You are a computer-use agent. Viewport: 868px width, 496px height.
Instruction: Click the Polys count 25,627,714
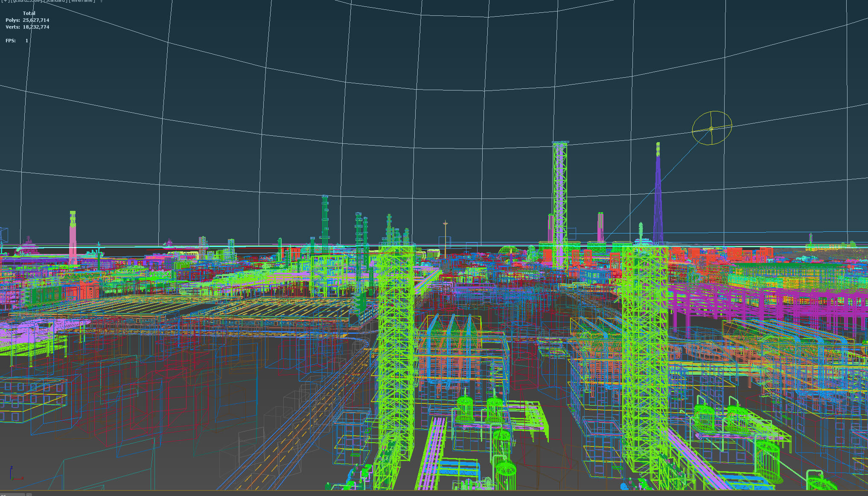pos(36,20)
